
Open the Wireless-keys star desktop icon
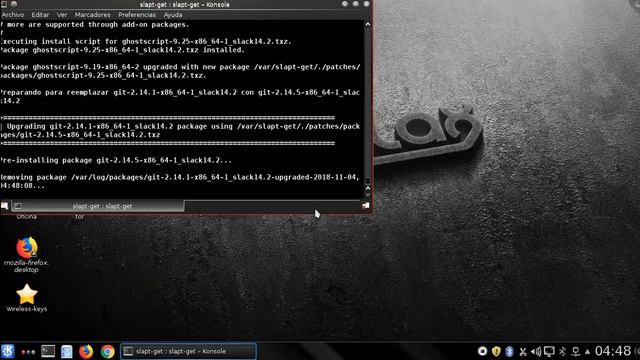27,298
